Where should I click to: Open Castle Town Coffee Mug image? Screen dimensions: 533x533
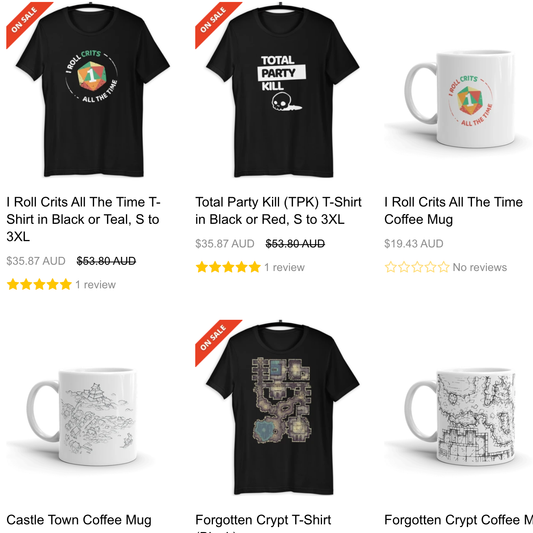[x=82, y=416]
